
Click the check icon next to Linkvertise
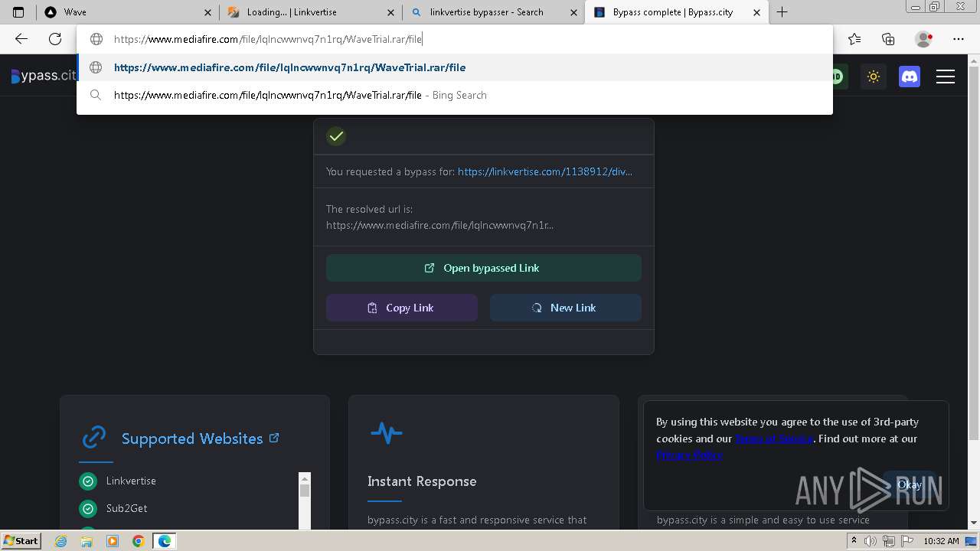point(88,481)
